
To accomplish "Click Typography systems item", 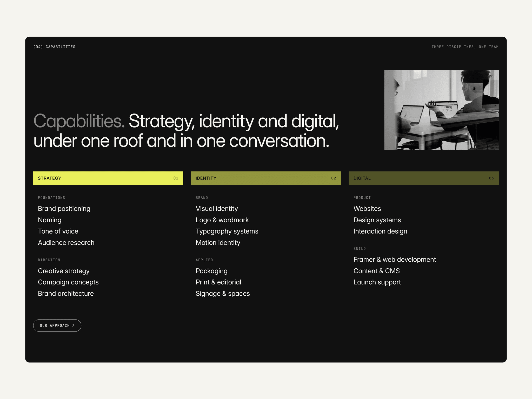I will point(227,231).
